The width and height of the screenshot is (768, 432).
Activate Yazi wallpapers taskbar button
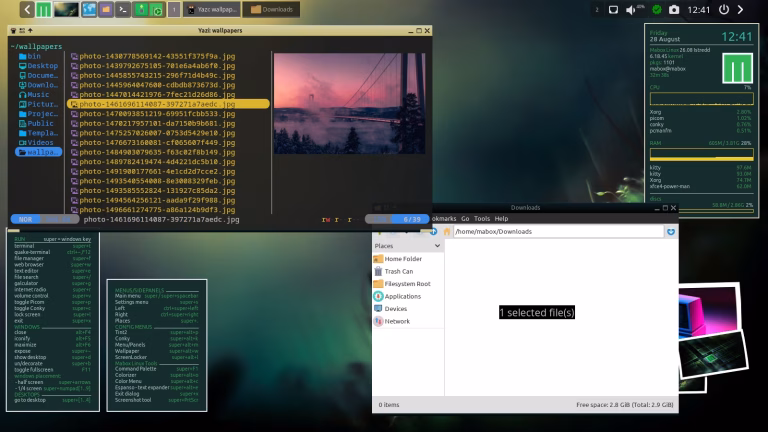click(213, 9)
